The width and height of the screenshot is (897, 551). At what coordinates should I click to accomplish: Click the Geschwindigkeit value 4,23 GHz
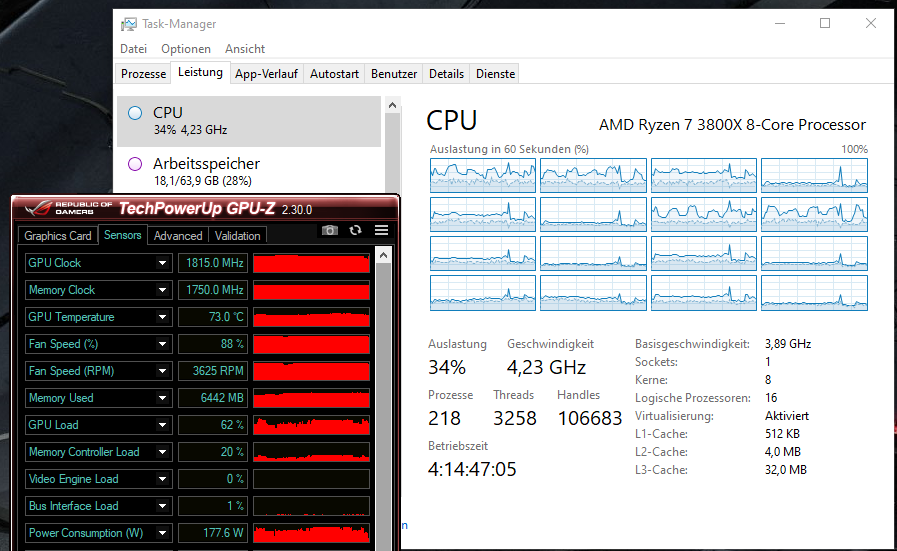546,367
